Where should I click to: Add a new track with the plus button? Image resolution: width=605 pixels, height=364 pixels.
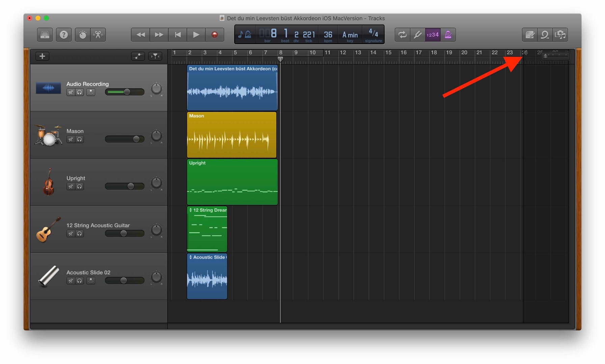[42, 56]
